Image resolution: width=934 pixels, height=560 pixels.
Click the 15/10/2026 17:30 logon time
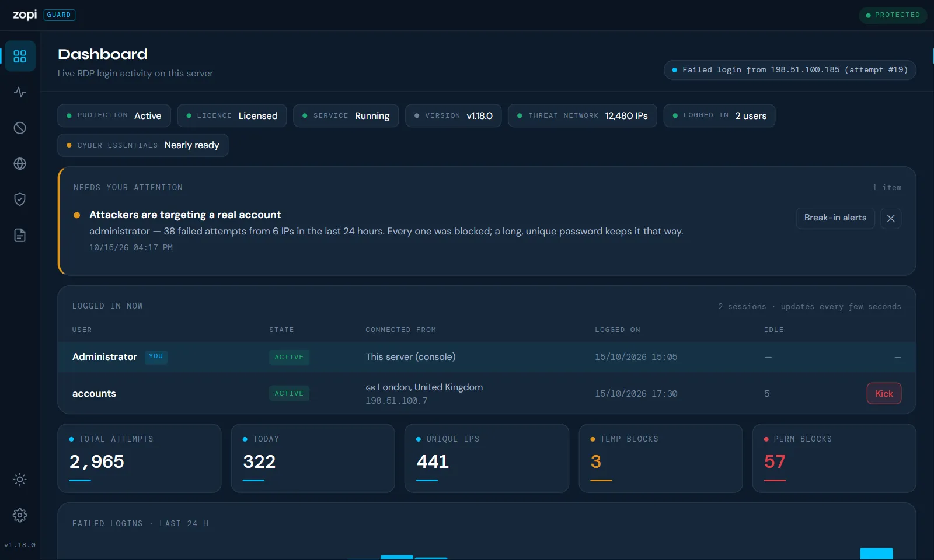tap(636, 394)
